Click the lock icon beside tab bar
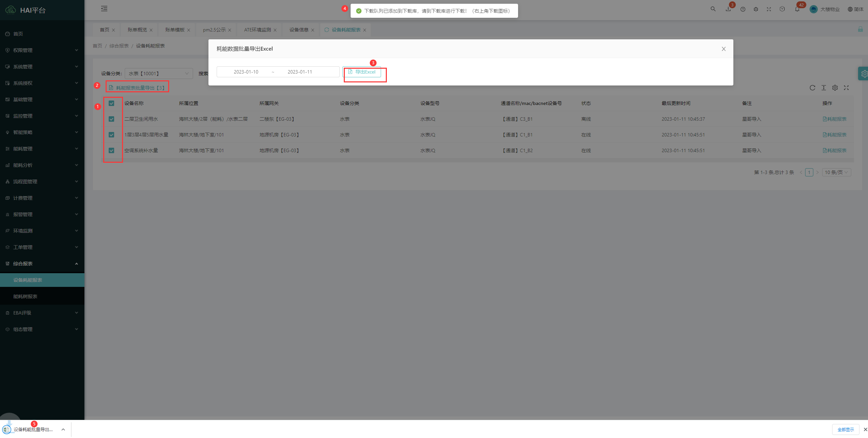Screen dimensions: 868x438 (x=860, y=29)
